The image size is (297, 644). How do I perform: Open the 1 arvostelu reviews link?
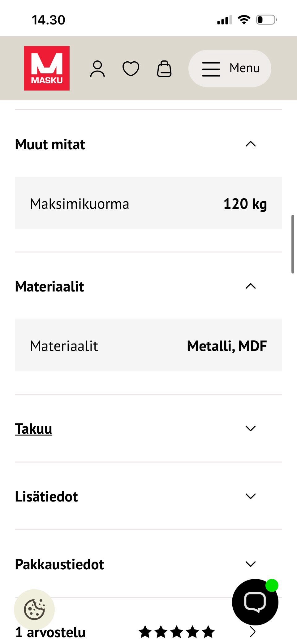(x=50, y=632)
